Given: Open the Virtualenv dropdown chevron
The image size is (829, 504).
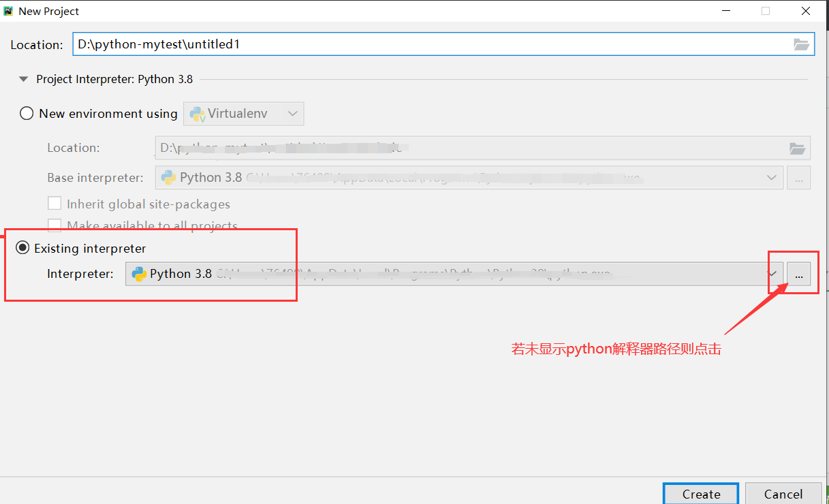Looking at the screenshot, I should tap(293, 114).
